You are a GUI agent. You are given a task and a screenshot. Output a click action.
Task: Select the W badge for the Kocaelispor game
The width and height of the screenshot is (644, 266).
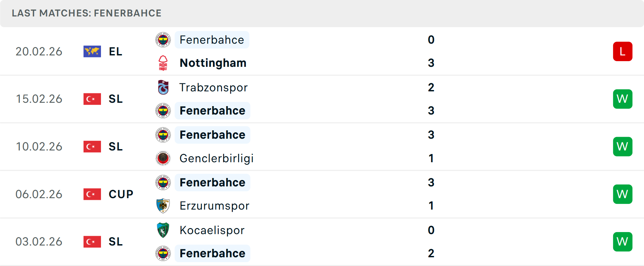coord(623,241)
